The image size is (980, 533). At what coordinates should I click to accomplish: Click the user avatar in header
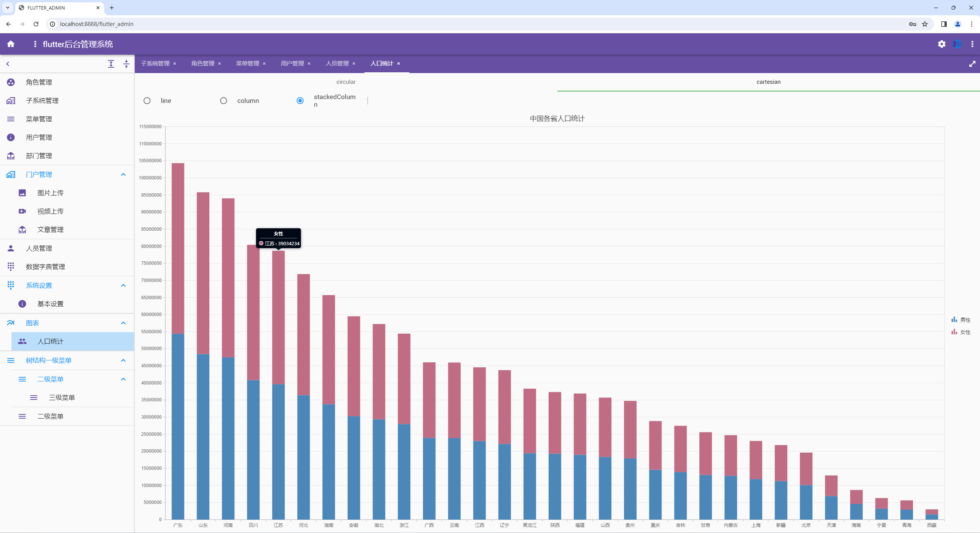(957, 44)
